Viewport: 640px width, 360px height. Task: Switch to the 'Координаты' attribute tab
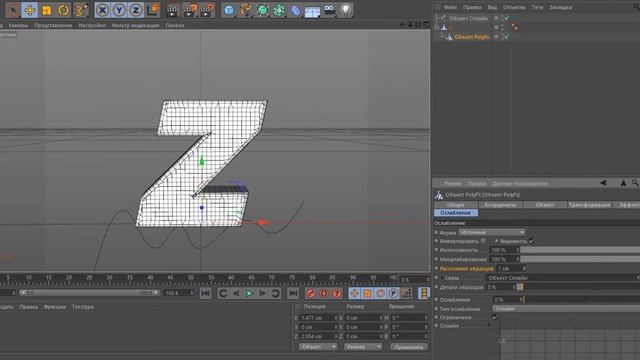coord(500,205)
